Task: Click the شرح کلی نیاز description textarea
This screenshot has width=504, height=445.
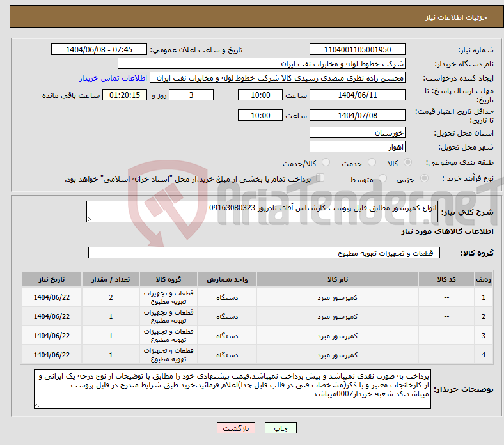Action: [x=262, y=212]
